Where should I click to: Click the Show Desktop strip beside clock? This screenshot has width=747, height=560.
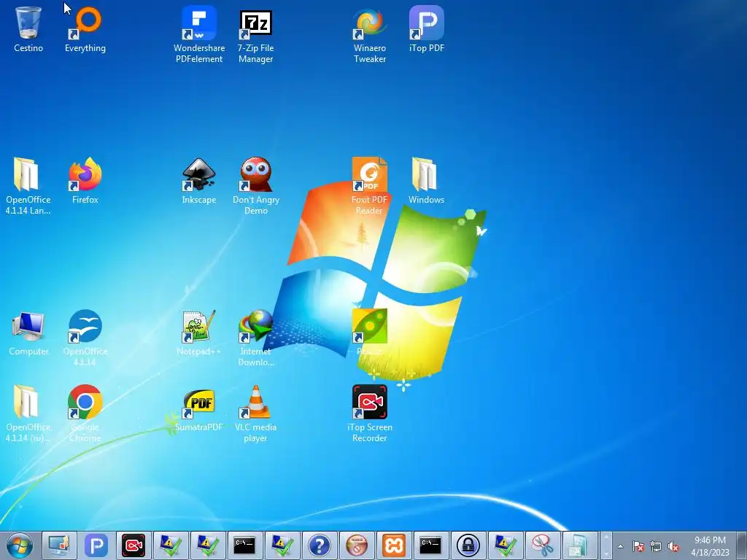tap(742, 545)
